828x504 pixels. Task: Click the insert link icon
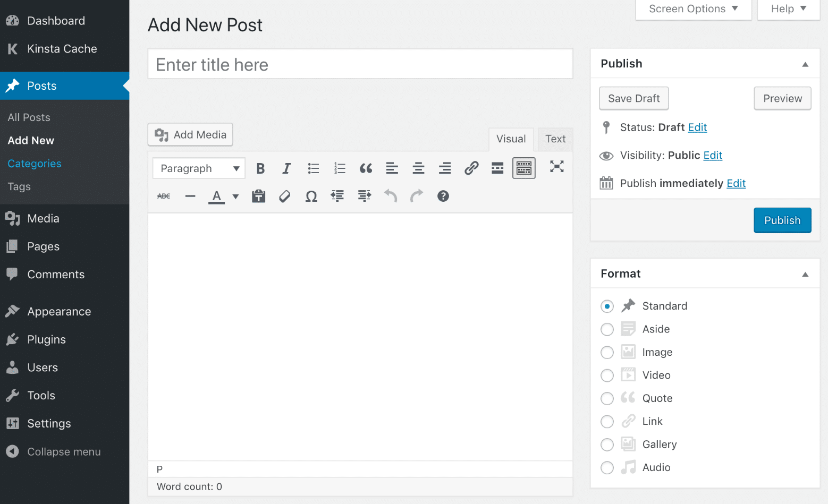(471, 168)
